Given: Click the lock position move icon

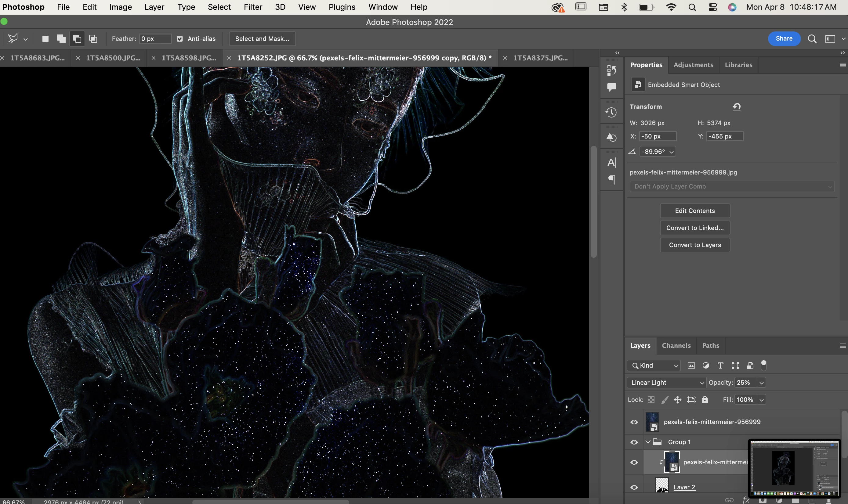Looking at the screenshot, I should pos(677,400).
